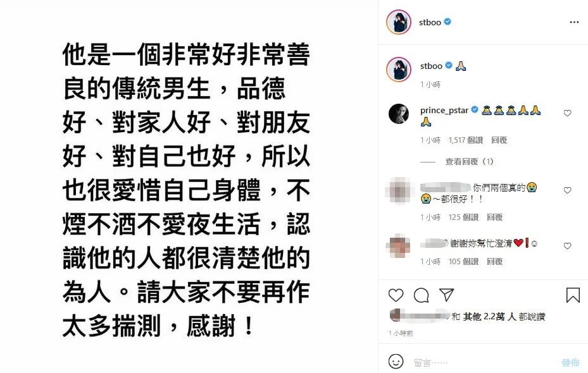Click prince_pstar's avatar thumbnail
The width and height of the screenshot is (588, 373).
point(399,113)
